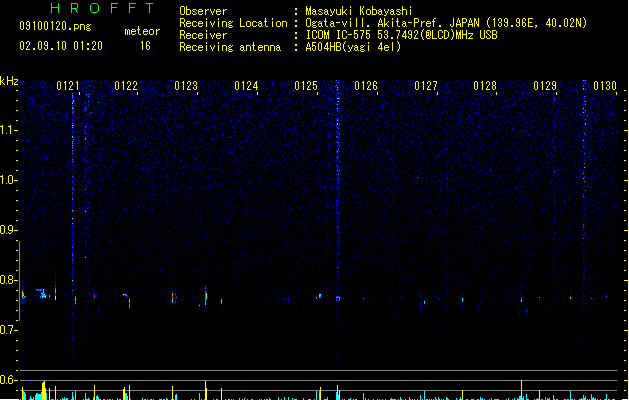Viewport: 629px width, 400px height.
Task: Click the meteor count label
Action: coord(142,31)
